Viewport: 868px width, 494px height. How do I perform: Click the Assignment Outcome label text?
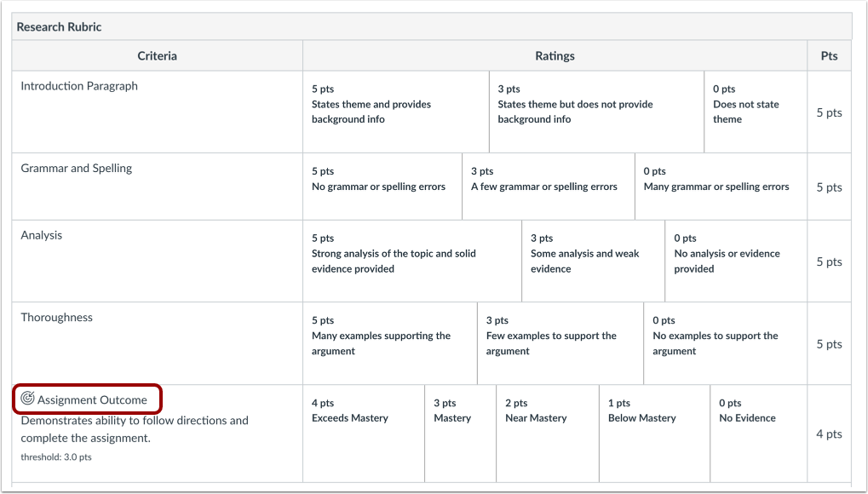pyautogui.click(x=95, y=399)
